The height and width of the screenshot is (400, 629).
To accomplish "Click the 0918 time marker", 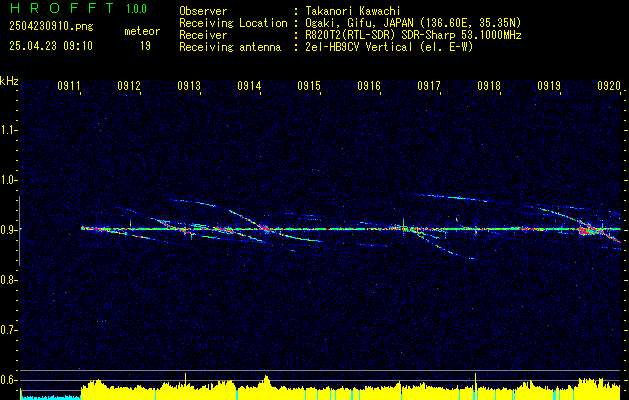I will [489, 85].
